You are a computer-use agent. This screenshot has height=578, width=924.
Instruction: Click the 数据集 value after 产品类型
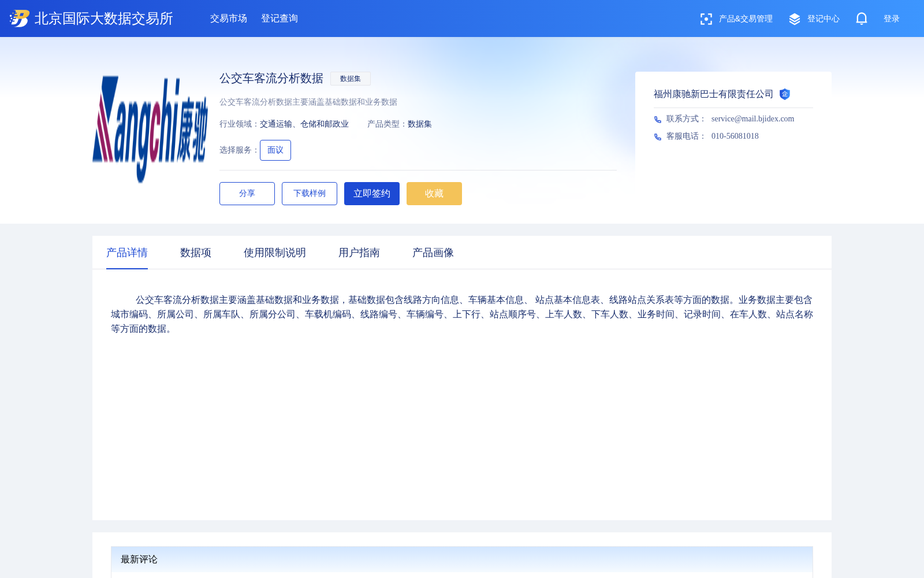[420, 124]
